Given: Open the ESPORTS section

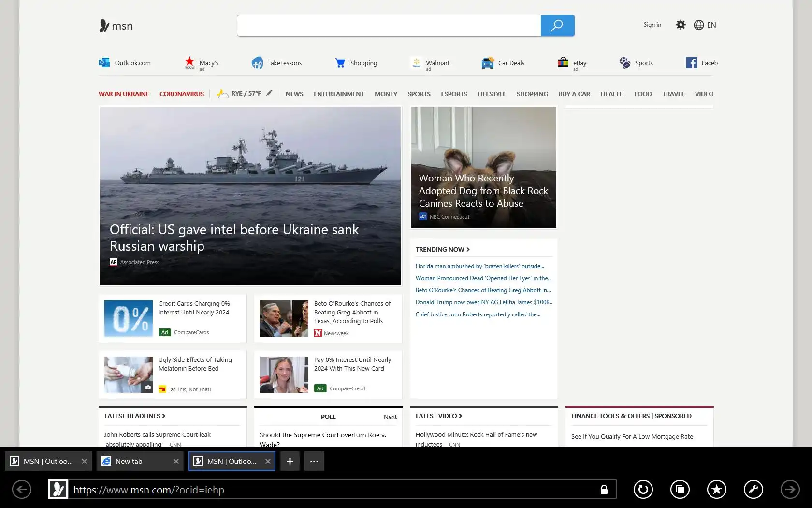Looking at the screenshot, I should click(x=454, y=94).
